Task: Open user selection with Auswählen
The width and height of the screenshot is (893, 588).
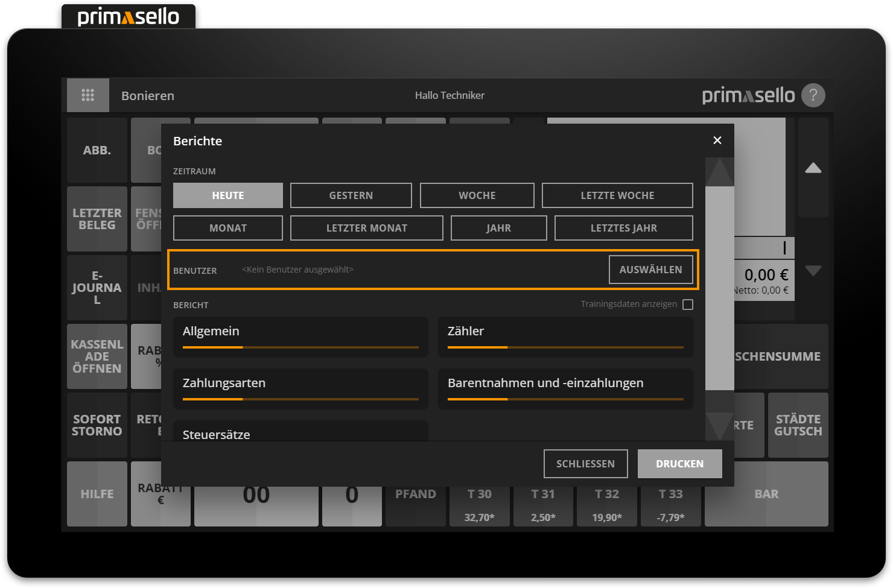Action: 650,270
